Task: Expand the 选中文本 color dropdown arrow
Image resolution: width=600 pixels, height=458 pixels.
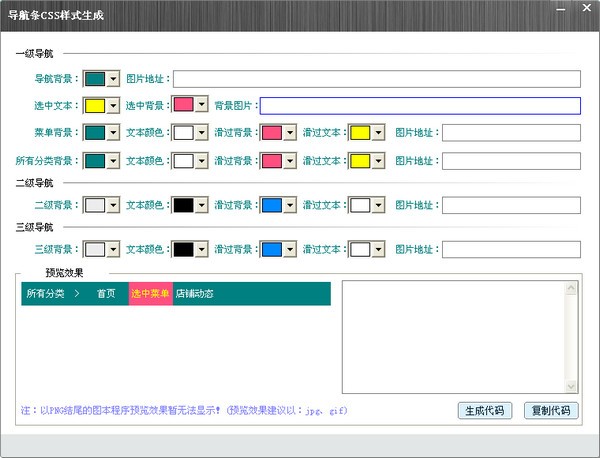Action: (x=113, y=106)
